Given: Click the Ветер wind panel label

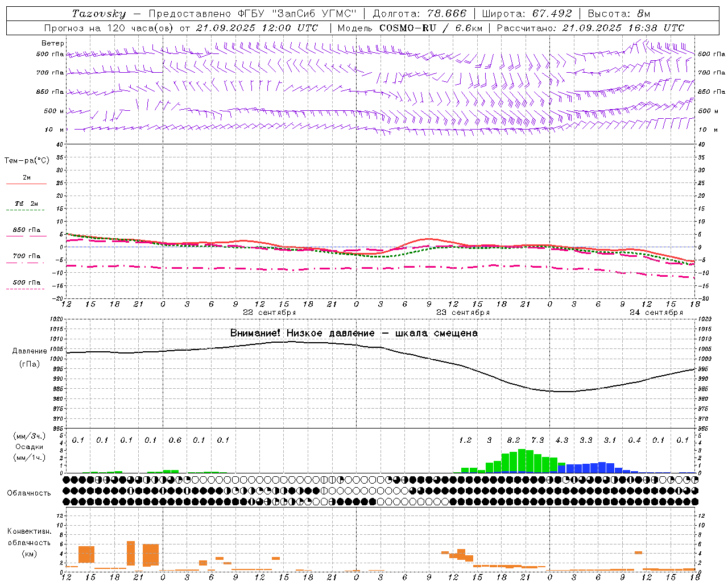Looking at the screenshot, I should (53, 43).
